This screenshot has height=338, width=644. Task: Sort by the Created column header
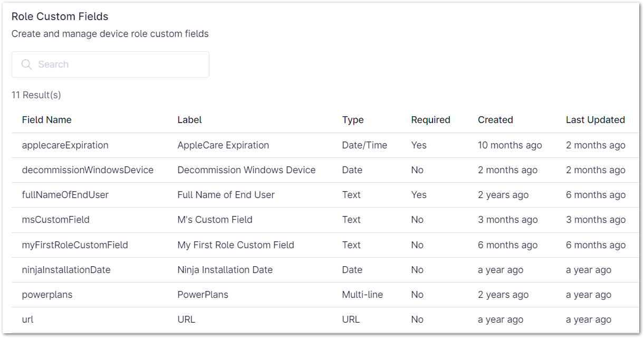click(x=495, y=120)
